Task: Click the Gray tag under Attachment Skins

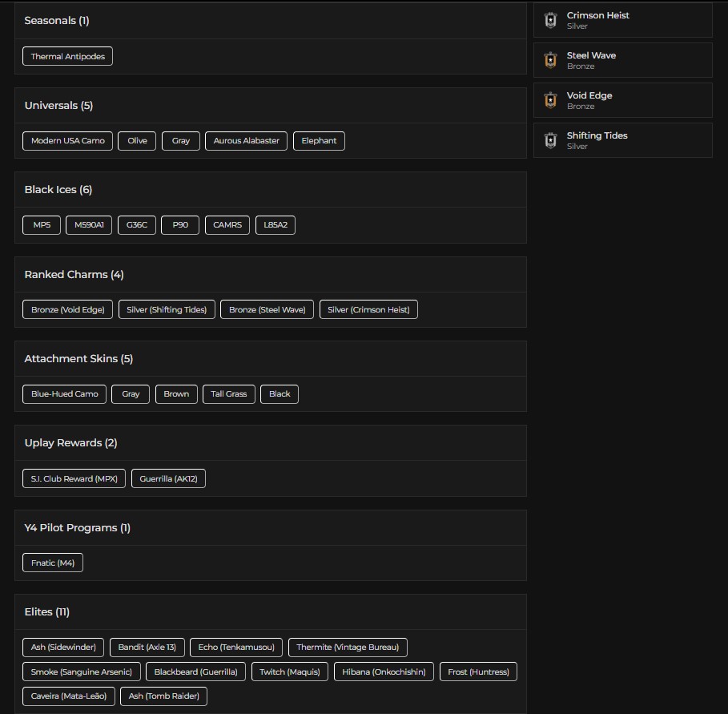Action: tap(131, 394)
